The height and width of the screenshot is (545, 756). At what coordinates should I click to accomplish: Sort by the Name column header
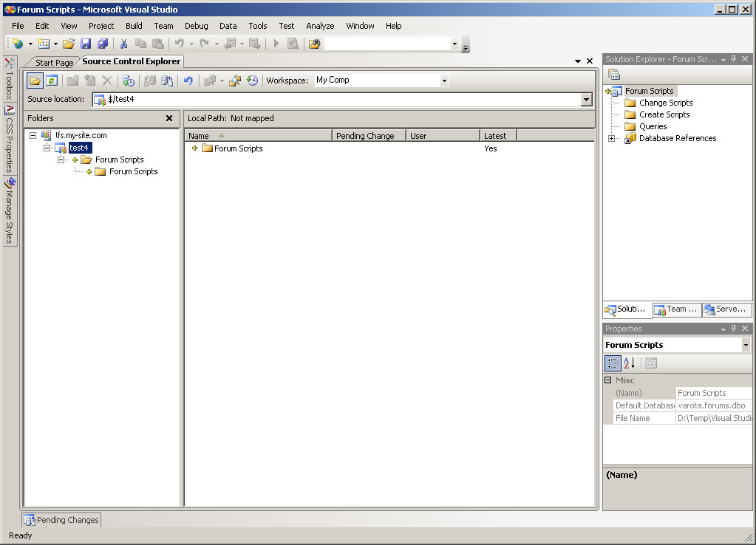[x=259, y=136]
